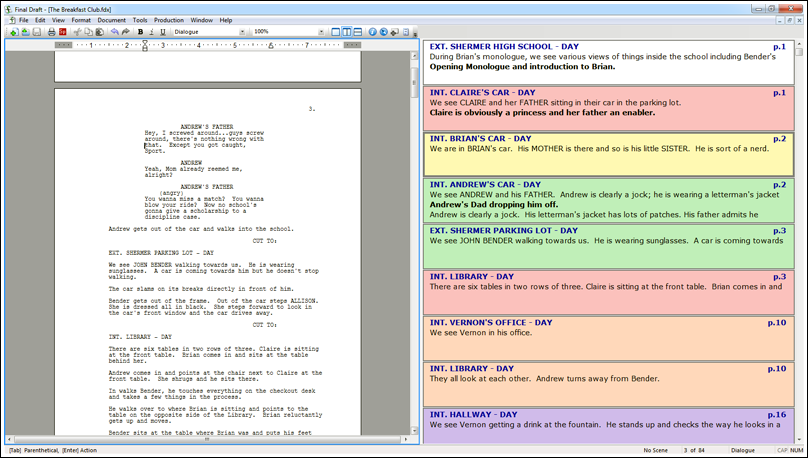Toggle Underline formatting
The image size is (808, 458).
[163, 32]
